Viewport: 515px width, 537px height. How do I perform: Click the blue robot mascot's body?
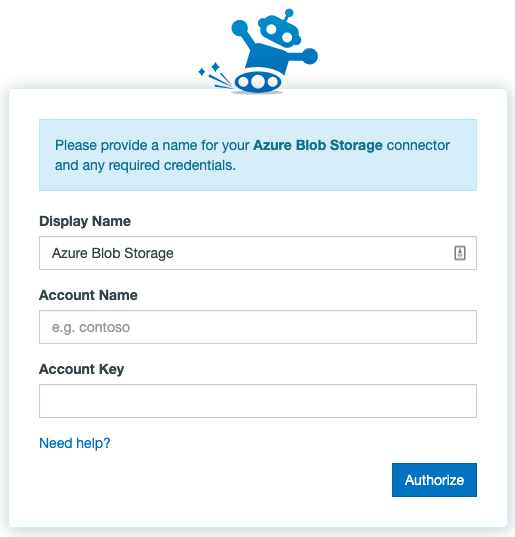pyautogui.click(x=267, y=58)
